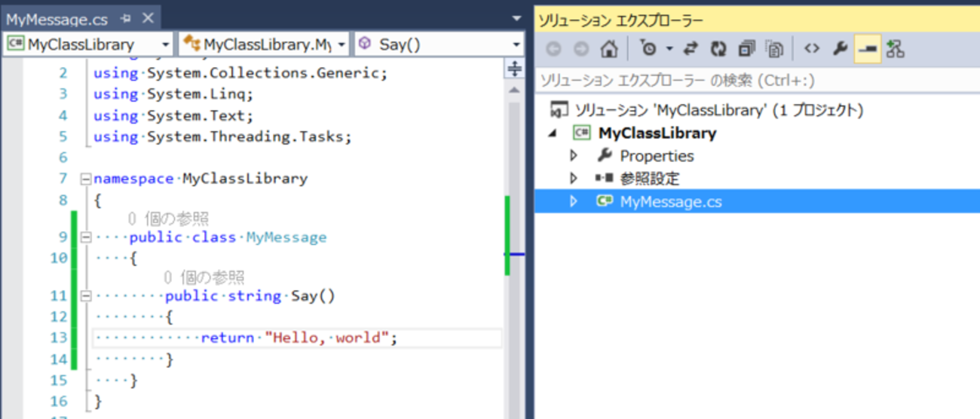Click the pending changes filter clock icon
Viewport: 980px width, 419px height.
pos(648,50)
